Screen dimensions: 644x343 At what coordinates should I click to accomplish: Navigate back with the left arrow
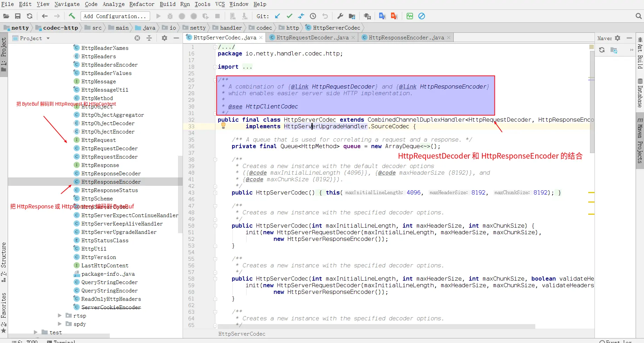(45, 16)
